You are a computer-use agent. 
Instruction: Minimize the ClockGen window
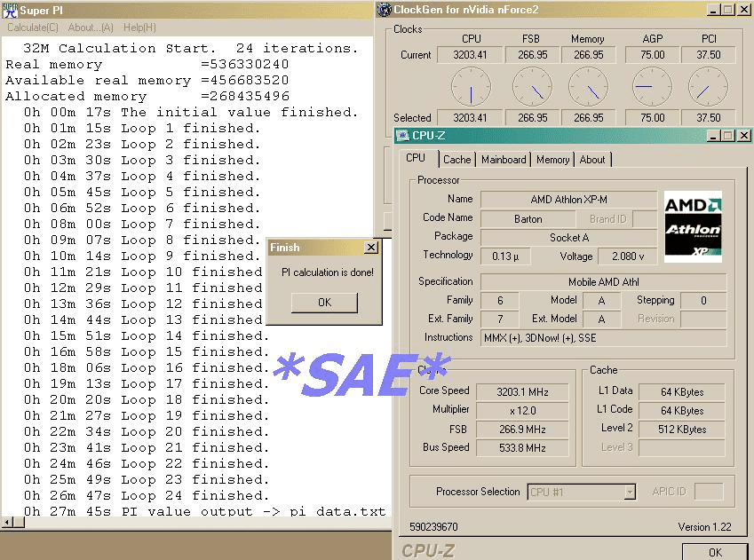coord(714,9)
